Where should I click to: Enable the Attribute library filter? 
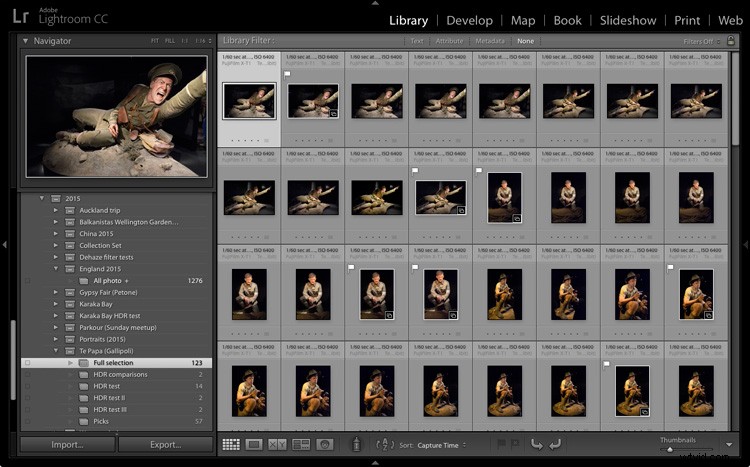449,41
